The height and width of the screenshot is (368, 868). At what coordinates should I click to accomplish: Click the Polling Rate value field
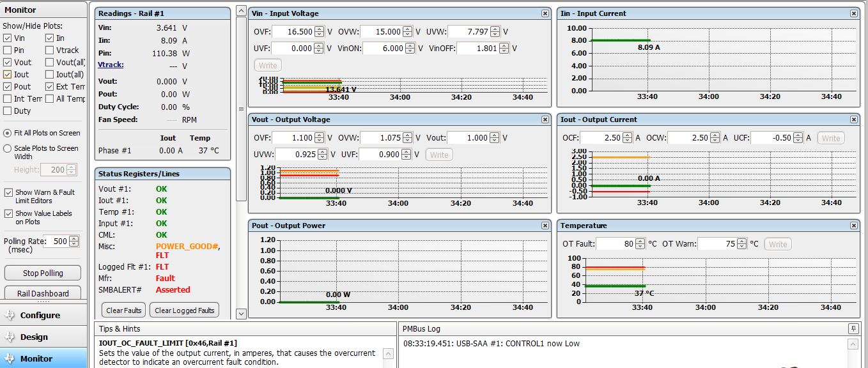tap(56, 241)
